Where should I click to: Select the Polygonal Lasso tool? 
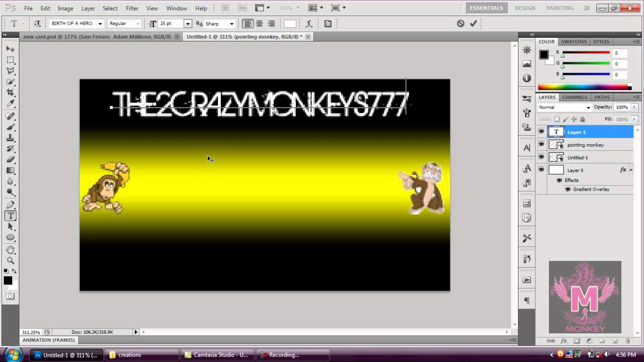(x=10, y=71)
